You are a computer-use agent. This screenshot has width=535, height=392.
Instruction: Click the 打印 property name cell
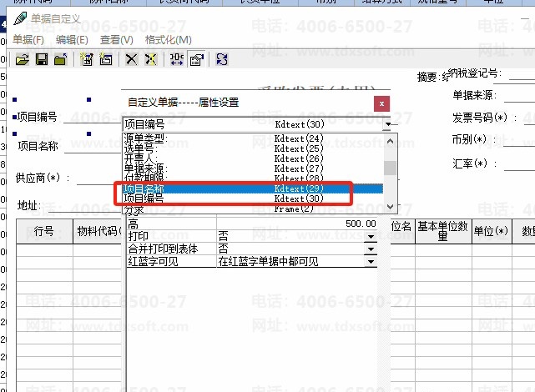pos(172,236)
